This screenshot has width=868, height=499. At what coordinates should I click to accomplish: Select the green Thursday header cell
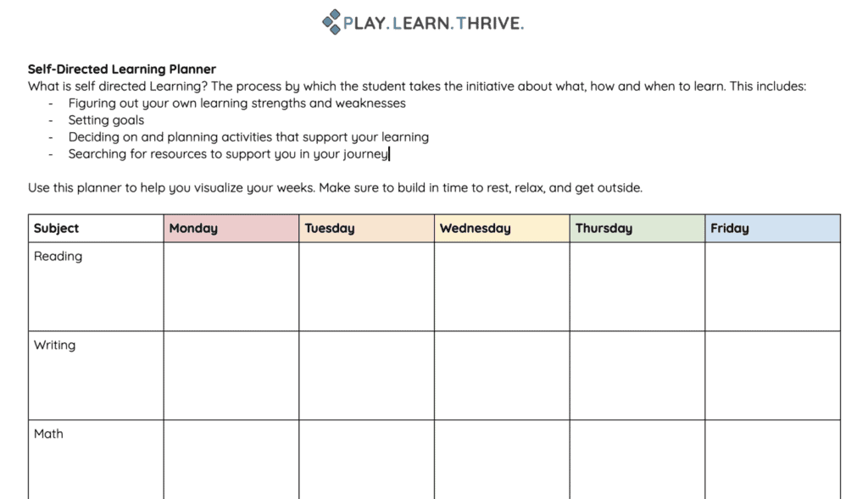tap(637, 229)
